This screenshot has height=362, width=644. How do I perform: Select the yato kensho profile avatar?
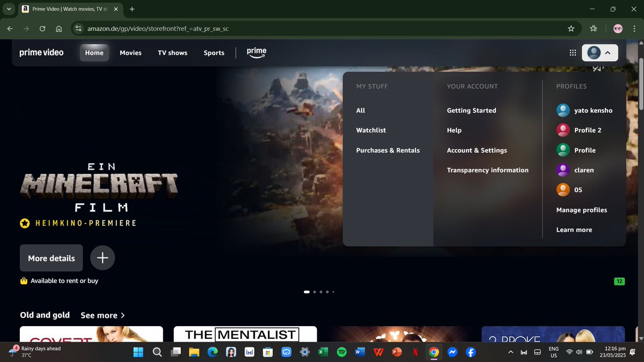click(x=563, y=110)
